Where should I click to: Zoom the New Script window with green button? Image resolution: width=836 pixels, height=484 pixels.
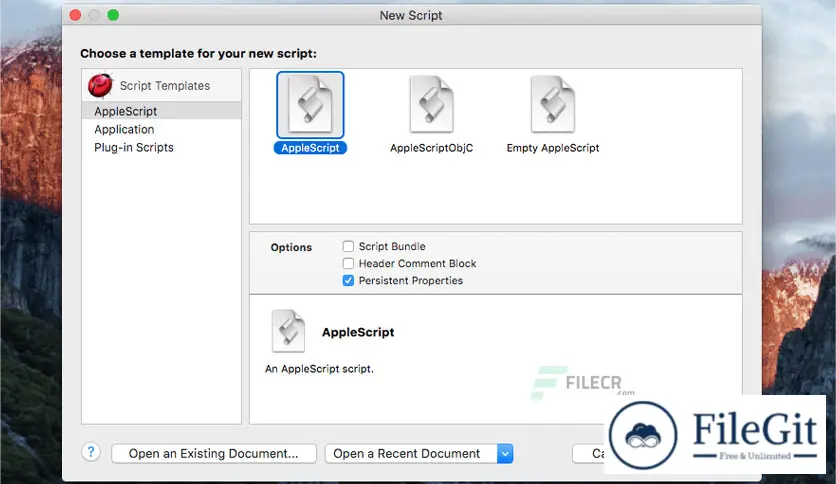[113, 15]
